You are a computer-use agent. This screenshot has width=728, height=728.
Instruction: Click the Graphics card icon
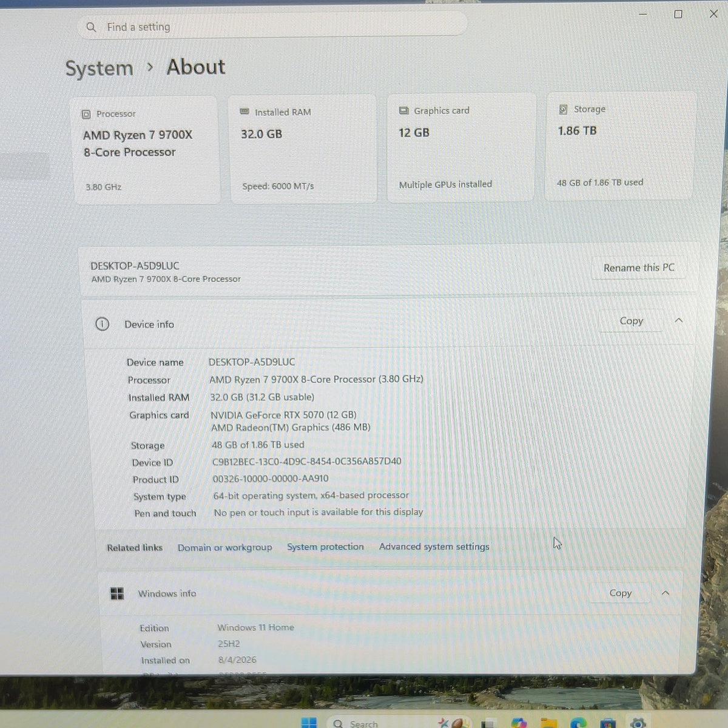pos(403,110)
